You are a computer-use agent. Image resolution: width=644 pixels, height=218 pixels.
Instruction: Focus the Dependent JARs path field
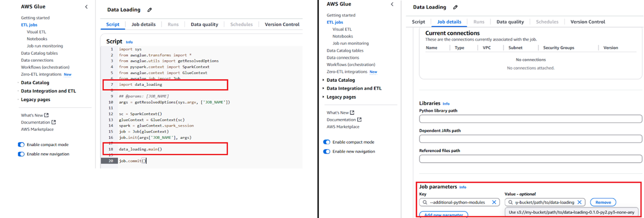(531, 138)
